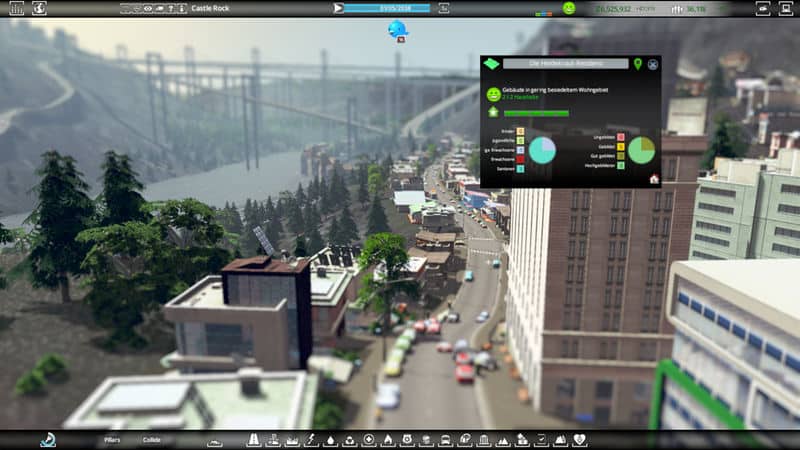Open the Roads build menu
Image resolution: width=800 pixels, height=450 pixels.
216,440
